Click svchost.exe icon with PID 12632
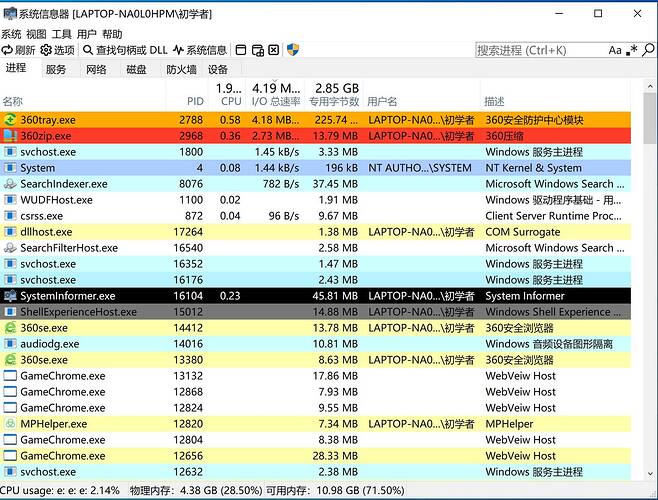658x500 pixels. coord(10,471)
